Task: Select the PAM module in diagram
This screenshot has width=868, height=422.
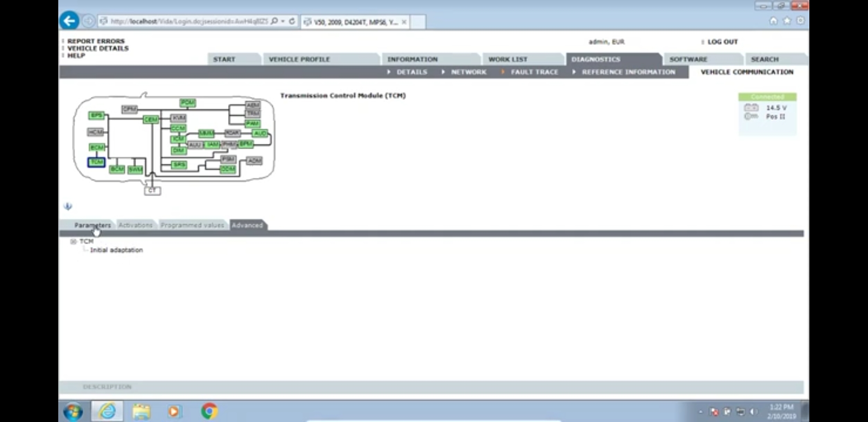Action: point(253,123)
